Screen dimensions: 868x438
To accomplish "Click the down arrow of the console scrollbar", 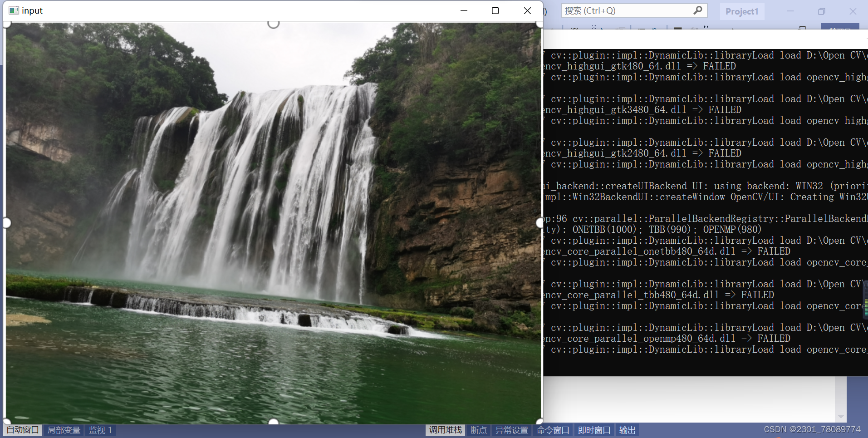I will [842, 417].
